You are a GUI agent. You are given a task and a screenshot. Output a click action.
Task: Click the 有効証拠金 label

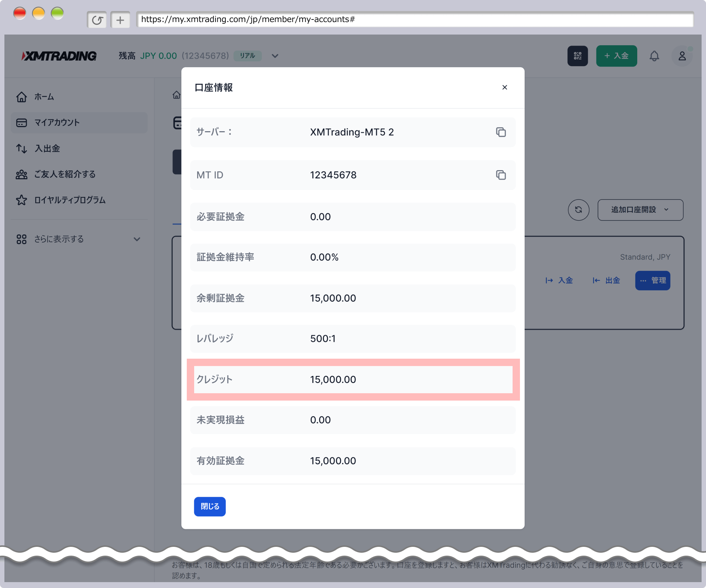click(220, 461)
